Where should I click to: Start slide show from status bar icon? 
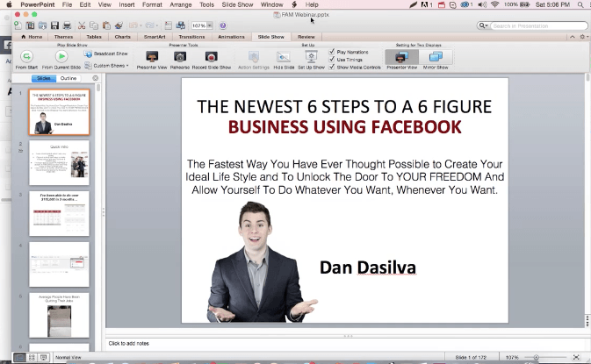click(x=44, y=357)
